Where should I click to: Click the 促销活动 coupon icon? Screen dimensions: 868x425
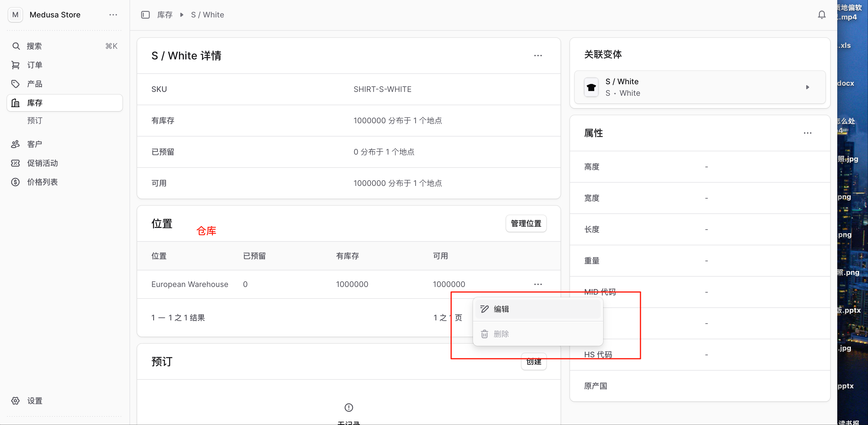[x=15, y=163]
